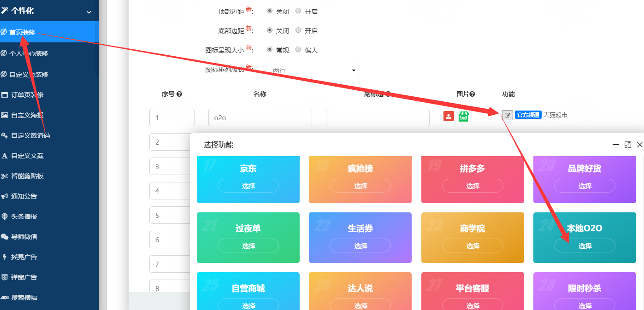
Task: Click the 名称 field containing o2o
Action: (260, 117)
